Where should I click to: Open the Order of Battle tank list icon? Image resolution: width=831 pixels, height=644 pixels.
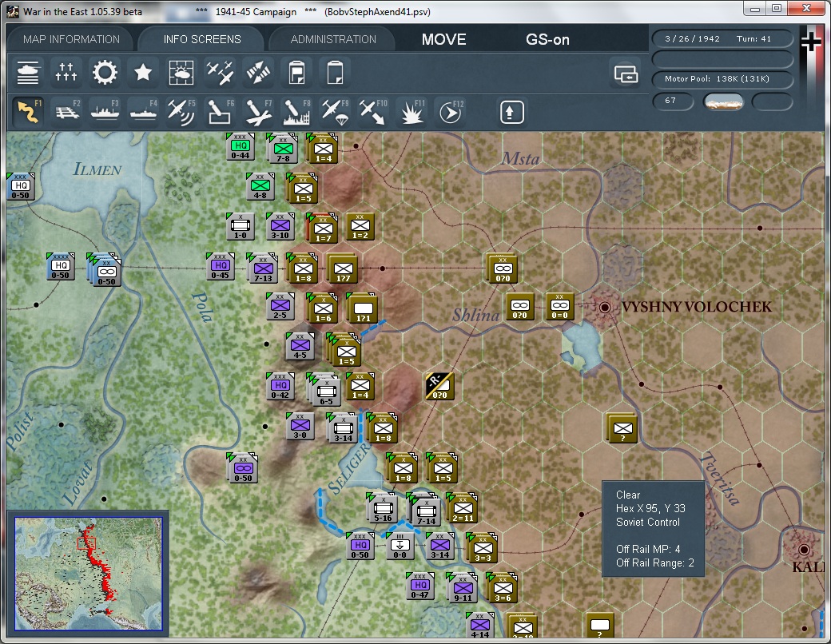coord(27,73)
